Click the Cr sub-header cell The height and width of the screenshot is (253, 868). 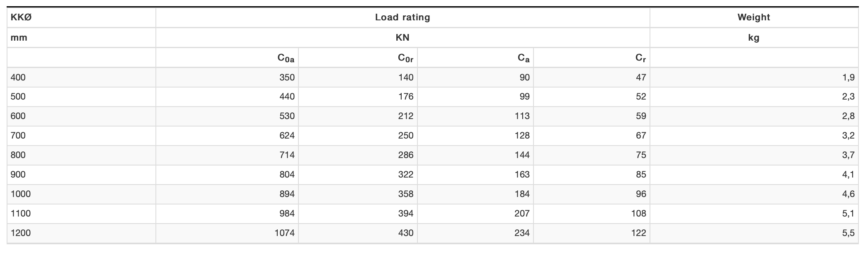click(x=592, y=58)
